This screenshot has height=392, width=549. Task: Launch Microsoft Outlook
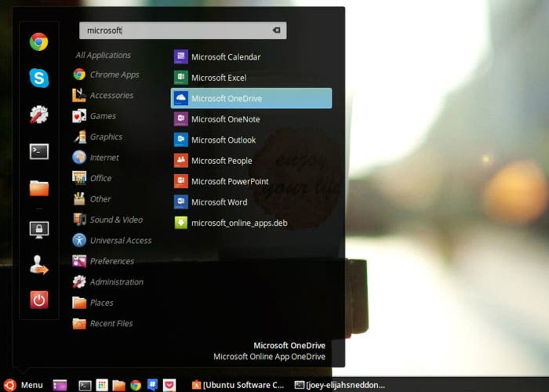click(251, 140)
